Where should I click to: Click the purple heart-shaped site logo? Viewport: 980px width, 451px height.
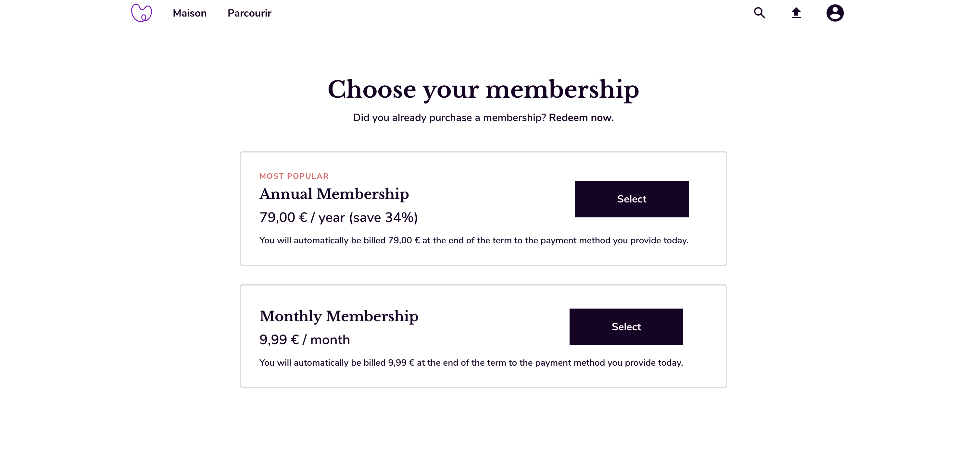tap(141, 13)
